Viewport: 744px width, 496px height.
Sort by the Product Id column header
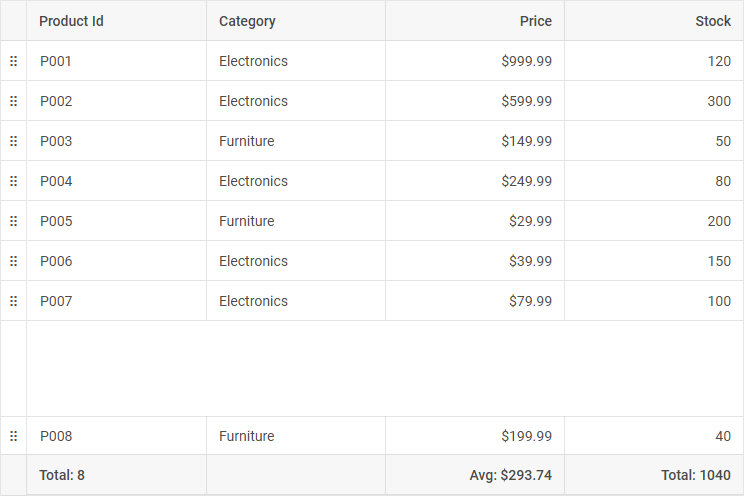coord(71,21)
